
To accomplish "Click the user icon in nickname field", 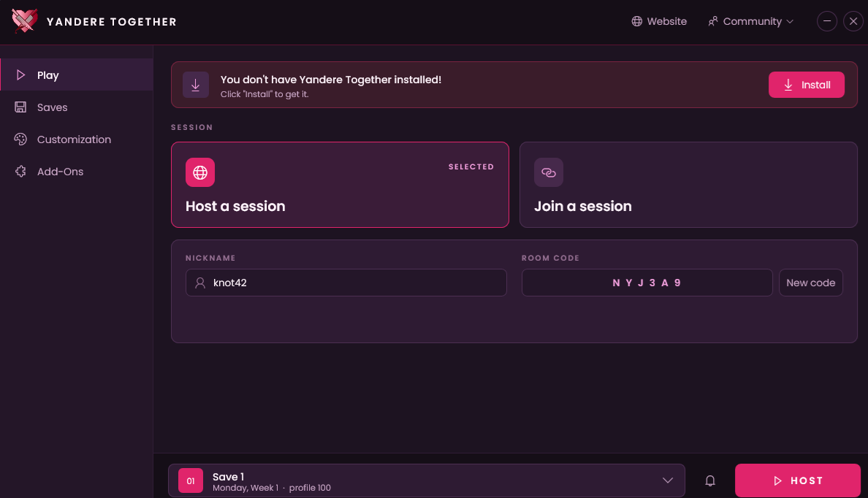I will 200,283.
